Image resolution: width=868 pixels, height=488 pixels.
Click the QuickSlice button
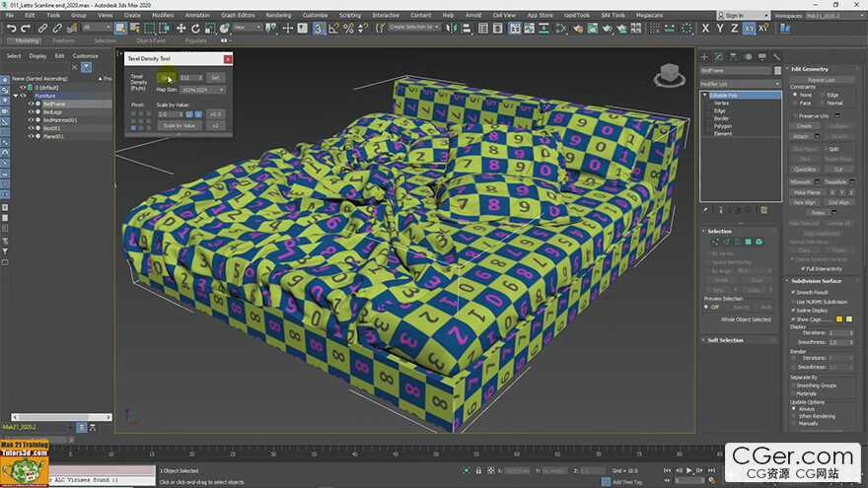click(x=805, y=170)
